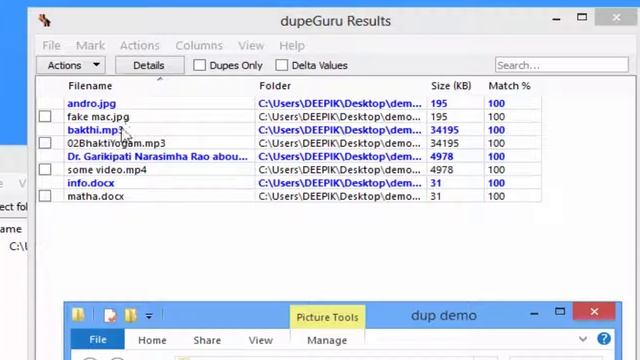
Task: Switch to the View tab in dup demo
Action: click(x=260, y=340)
